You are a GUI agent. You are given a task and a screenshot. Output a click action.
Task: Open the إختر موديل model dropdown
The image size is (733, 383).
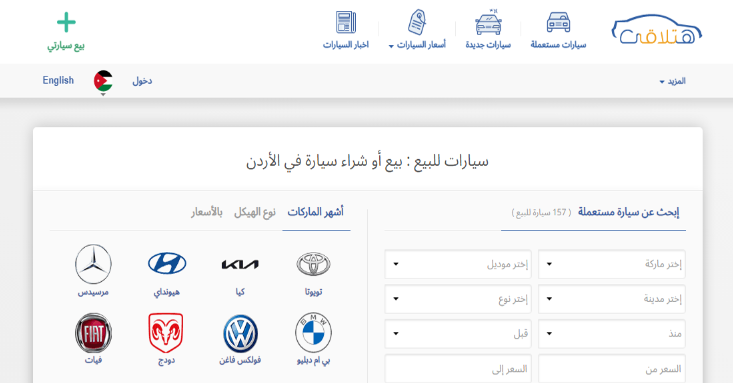point(458,264)
